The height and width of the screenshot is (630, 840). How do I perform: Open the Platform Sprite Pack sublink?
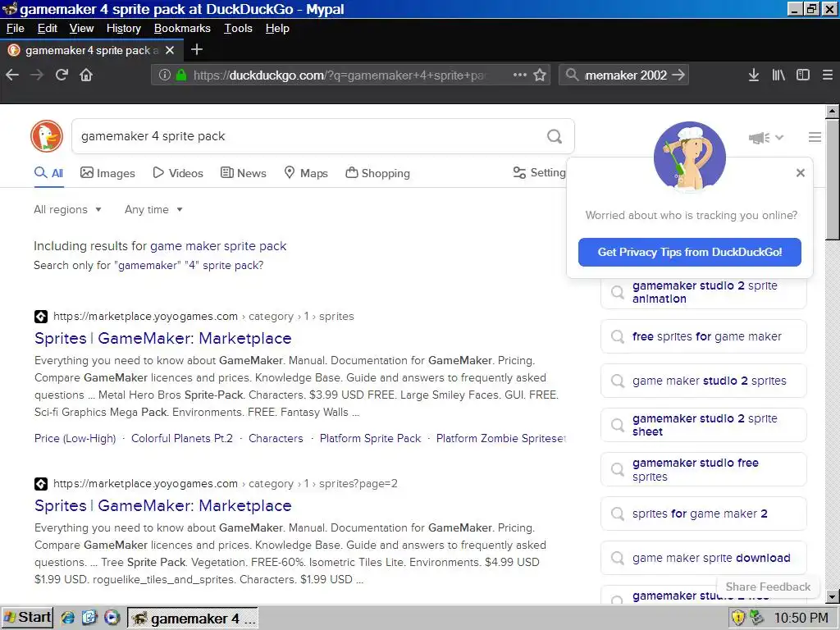pos(370,438)
